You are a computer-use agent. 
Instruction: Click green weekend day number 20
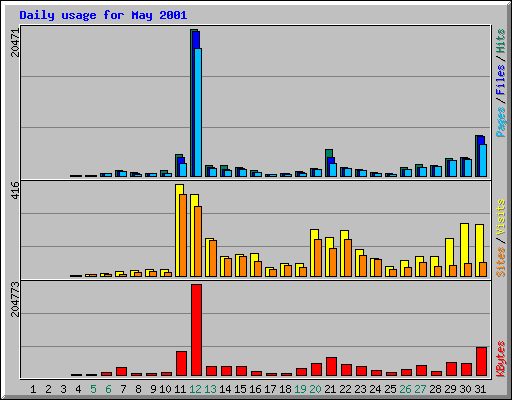[x=315, y=389]
